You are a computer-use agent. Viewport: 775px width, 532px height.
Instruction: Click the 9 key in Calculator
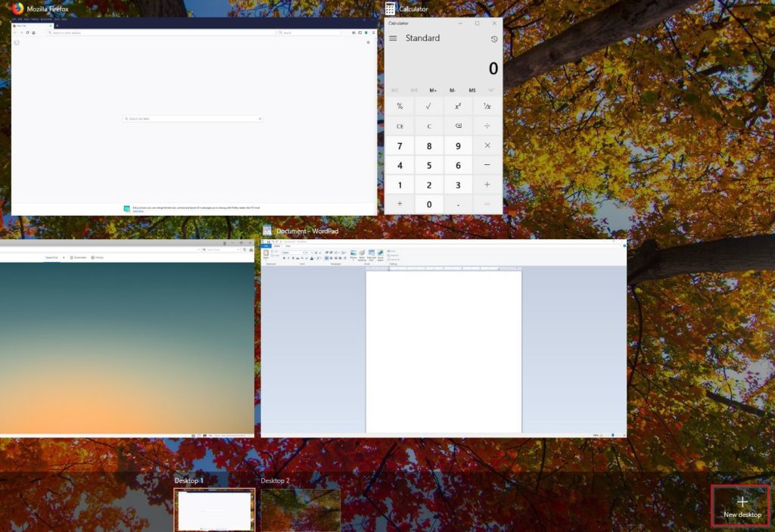[x=458, y=146]
